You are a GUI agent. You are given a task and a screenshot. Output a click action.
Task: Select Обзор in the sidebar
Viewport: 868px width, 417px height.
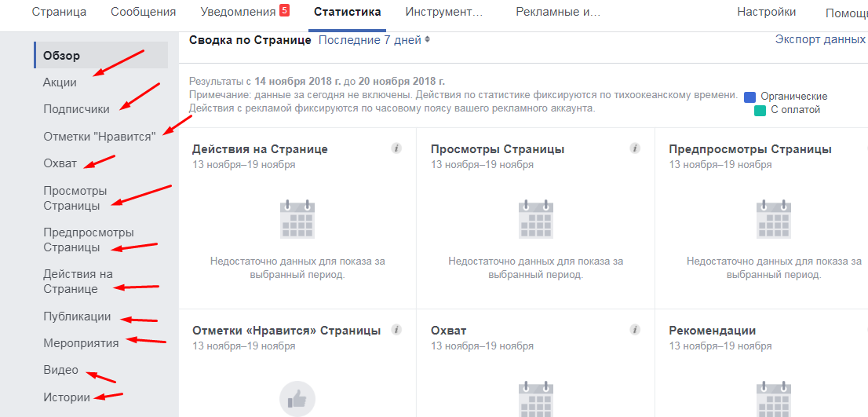coord(100,56)
